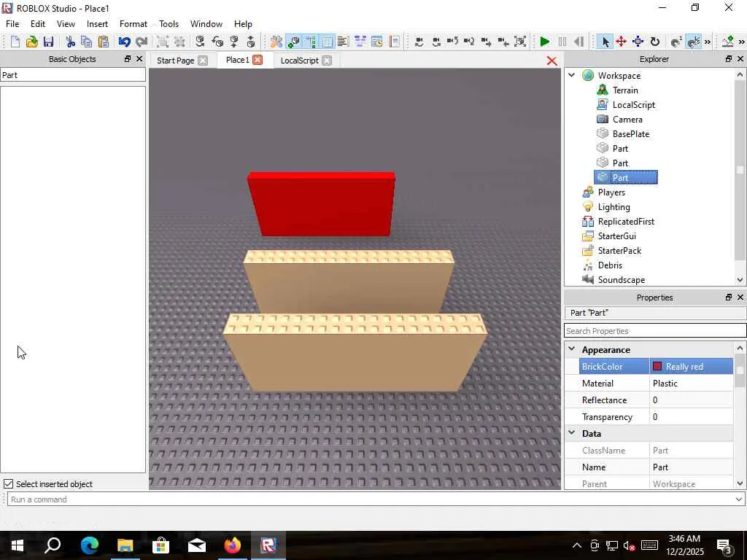Close the LocalScript tab

[327, 61]
